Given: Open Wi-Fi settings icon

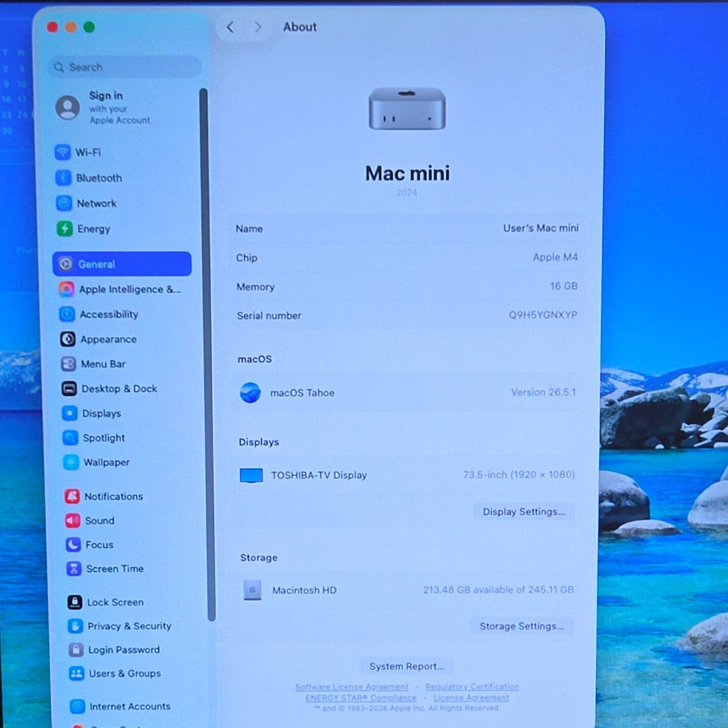Looking at the screenshot, I should point(63,152).
